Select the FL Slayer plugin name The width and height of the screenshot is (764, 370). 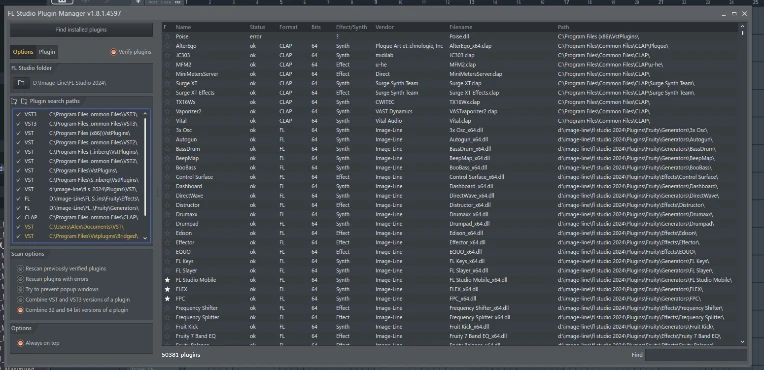coord(186,271)
